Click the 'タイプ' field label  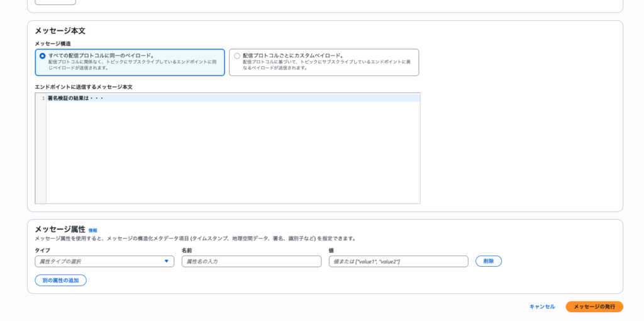click(42, 251)
